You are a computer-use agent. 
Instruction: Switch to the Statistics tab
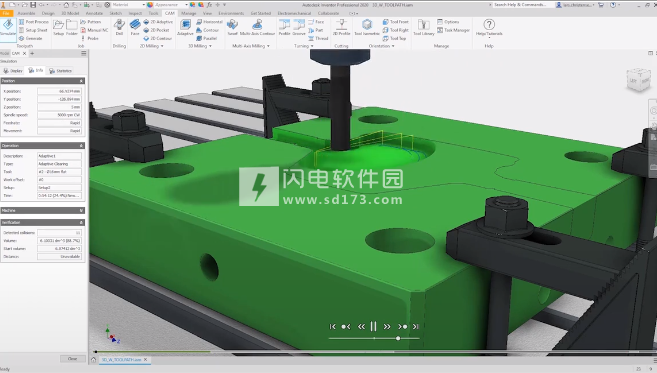tap(61, 71)
